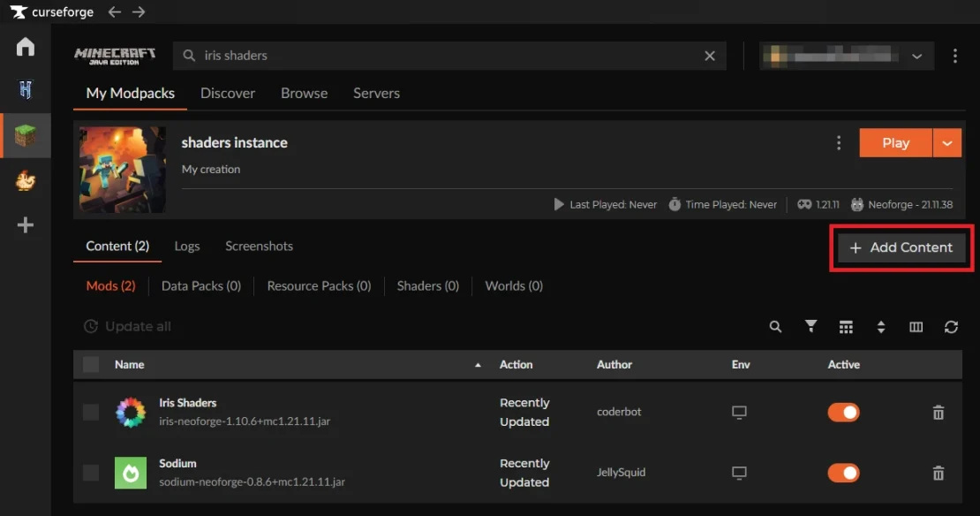Select the Content (2) tab
980x516 pixels.
[x=117, y=246]
